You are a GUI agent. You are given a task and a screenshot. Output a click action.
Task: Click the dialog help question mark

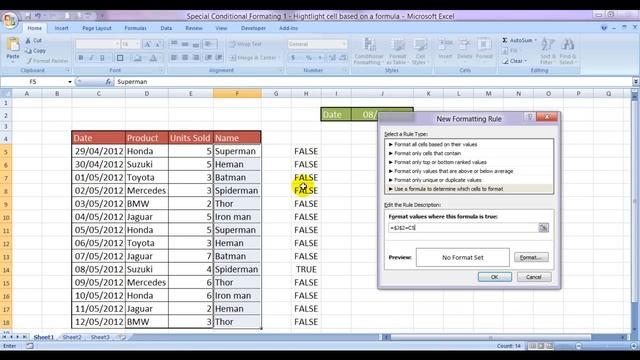530,117
